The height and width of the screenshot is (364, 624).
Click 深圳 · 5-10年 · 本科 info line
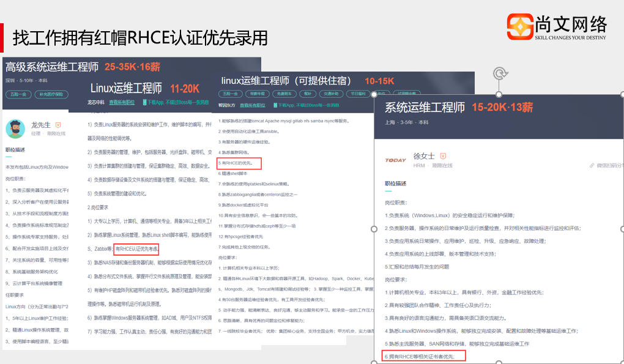click(26, 80)
